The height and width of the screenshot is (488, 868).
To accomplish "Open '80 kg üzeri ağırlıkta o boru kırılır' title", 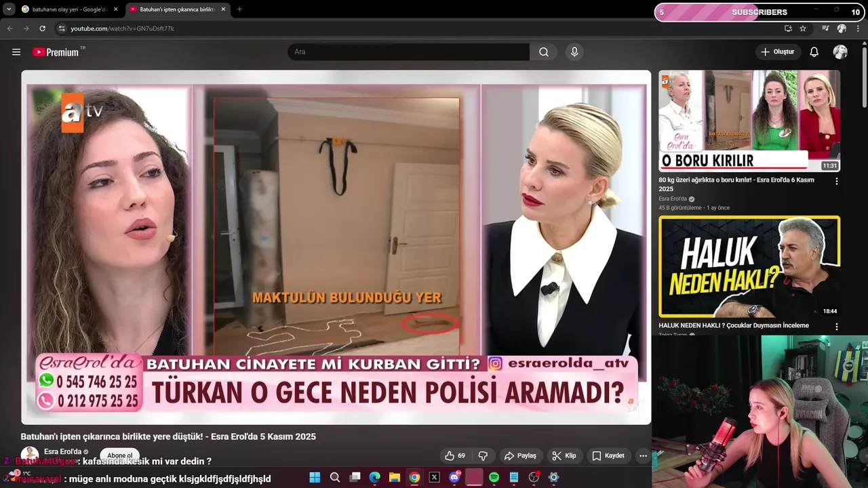I will pyautogui.click(x=736, y=184).
